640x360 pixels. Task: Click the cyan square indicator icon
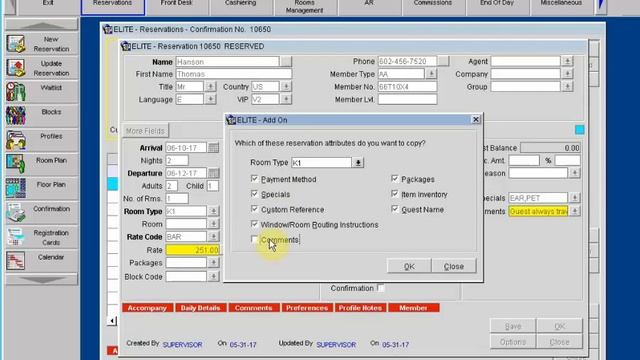[x=580, y=130]
